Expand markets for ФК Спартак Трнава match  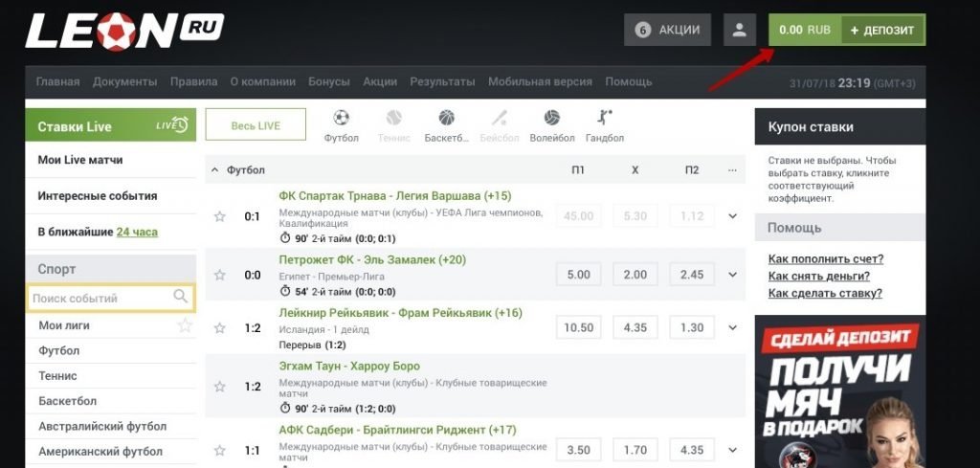[x=733, y=216]
